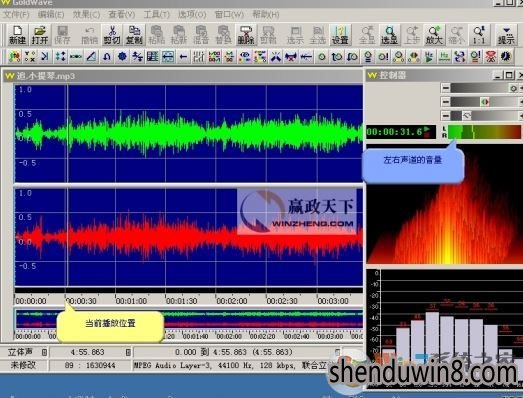Click minus button beside the balance slider
This screenshot has height=398, width=523.
[445, 101]
